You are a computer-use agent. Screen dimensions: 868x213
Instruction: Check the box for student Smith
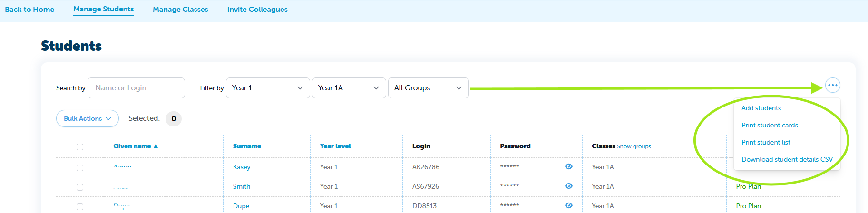[x=80, y=187]
